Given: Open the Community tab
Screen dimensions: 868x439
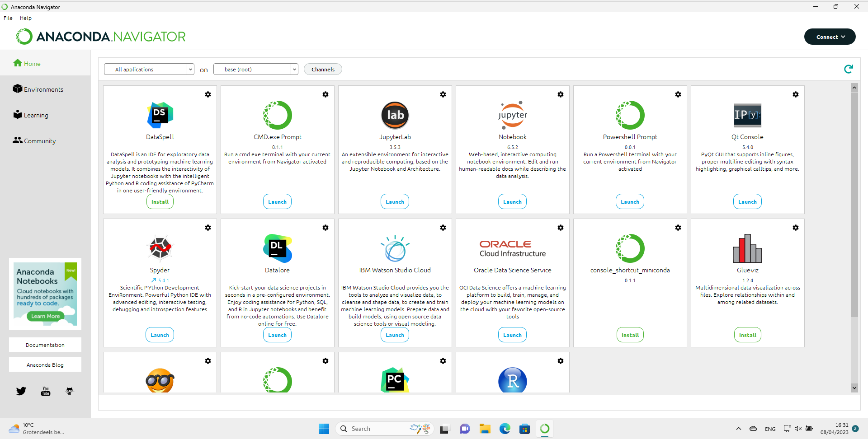Looking at the screenshot, I should [x=34, y=140].
